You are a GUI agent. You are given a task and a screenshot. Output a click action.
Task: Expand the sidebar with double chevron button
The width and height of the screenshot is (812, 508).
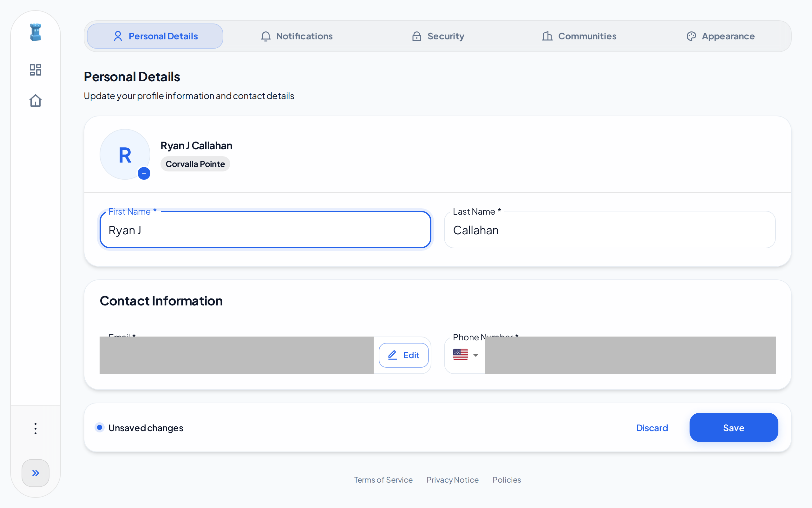(36, 473)
